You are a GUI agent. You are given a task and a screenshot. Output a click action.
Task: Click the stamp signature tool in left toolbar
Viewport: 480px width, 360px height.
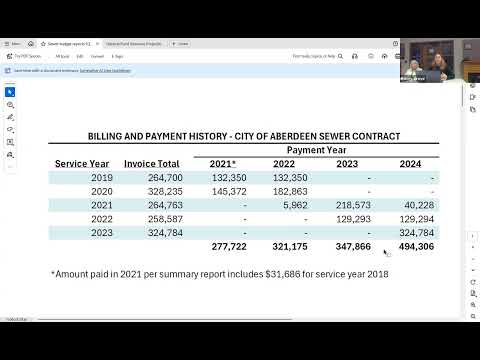click(10, 155)
